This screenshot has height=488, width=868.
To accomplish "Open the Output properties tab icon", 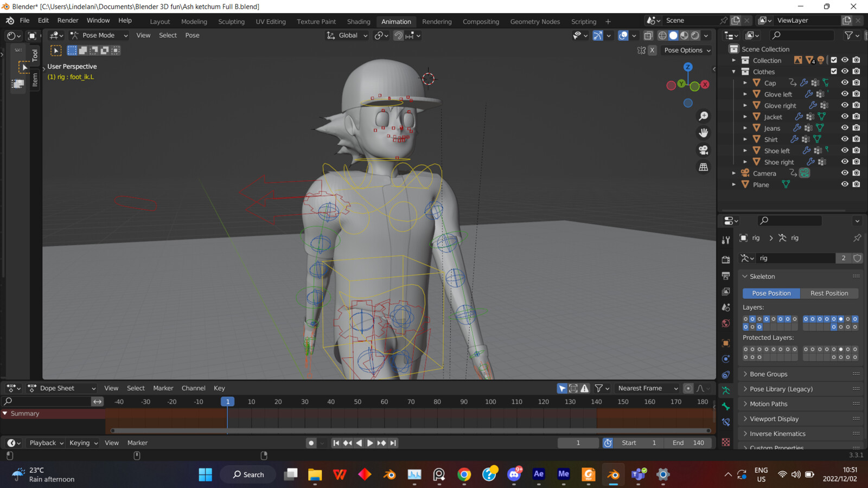I will 726,276.
